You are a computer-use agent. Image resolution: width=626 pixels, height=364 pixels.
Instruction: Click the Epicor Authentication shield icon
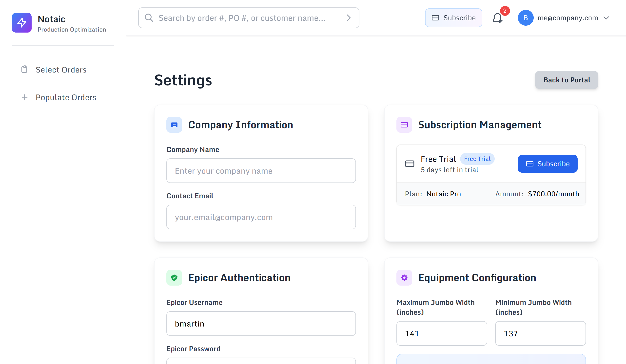tap(174, 278)
